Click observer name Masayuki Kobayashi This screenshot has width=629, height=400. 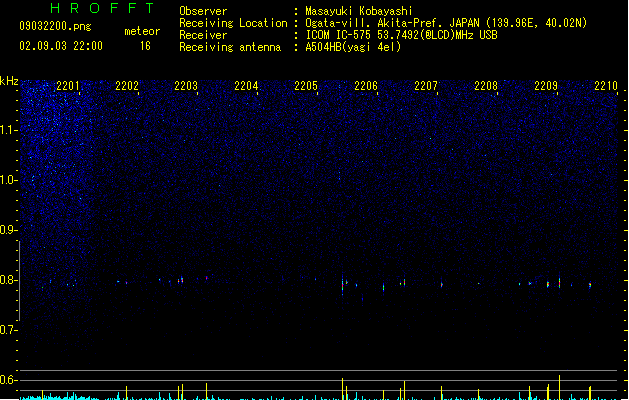click(359, 11)
